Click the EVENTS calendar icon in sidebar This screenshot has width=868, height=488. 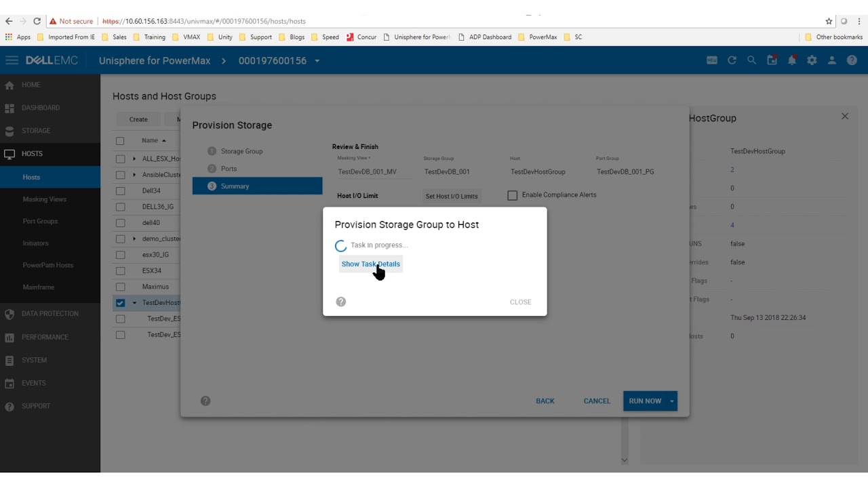(9, 383)
